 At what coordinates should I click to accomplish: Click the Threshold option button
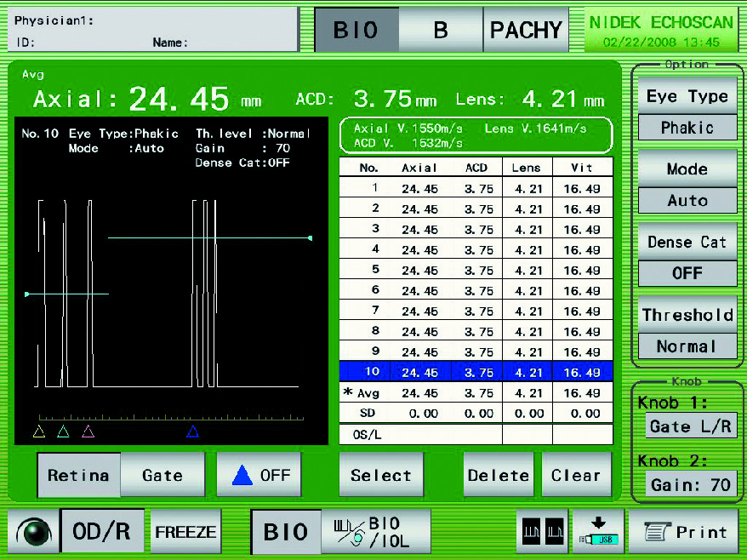tap(687, 315)
